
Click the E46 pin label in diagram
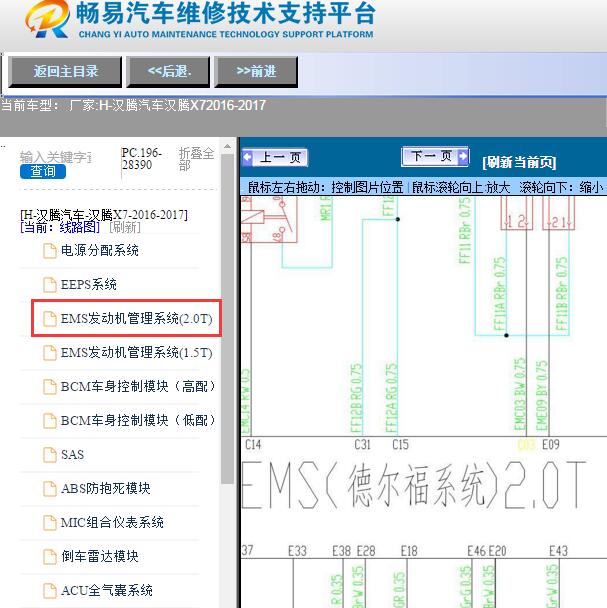[x=476, y=551]
